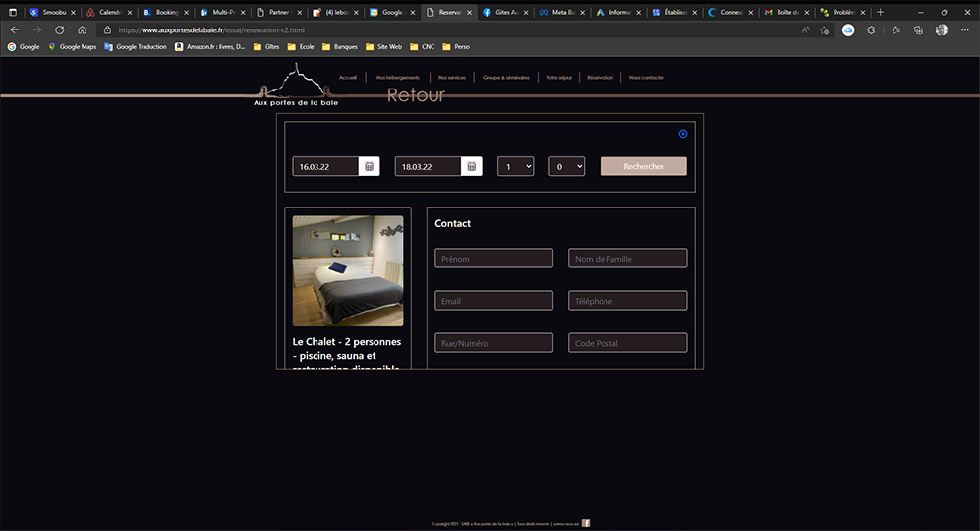Open the Google Maps bookmark

(73, 47)
